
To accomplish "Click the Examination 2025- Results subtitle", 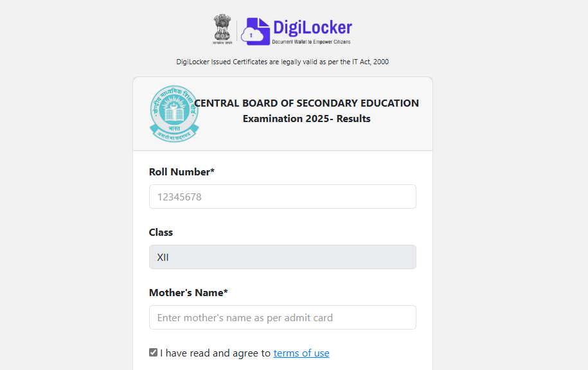I will pos(307,119).
